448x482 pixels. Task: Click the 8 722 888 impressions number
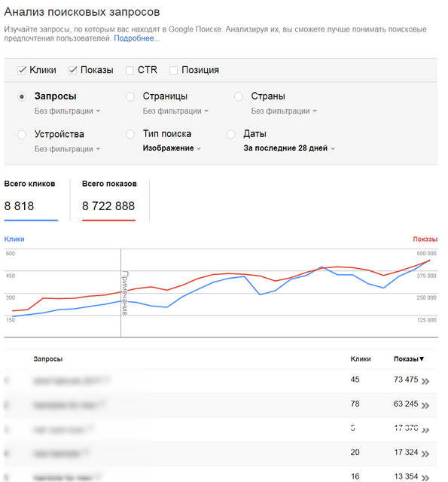pos(108,206)
